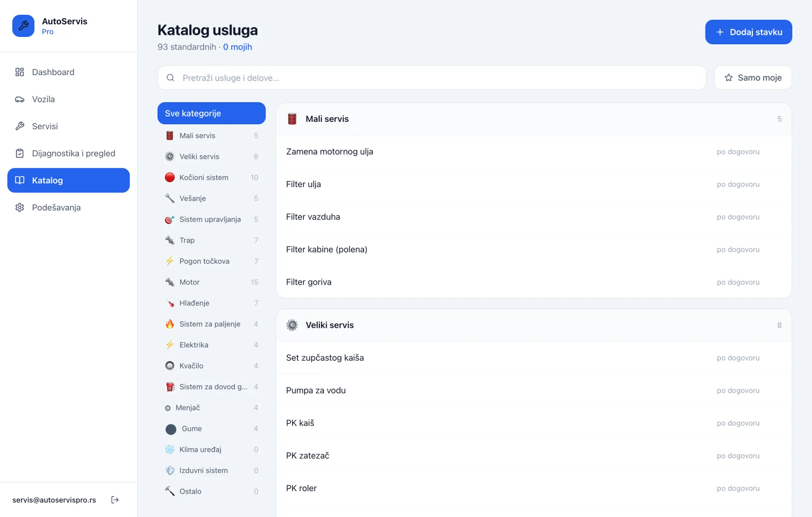Select the Ostalo category
The height and width of the screenshot is (517, 812).
(212, 491)
